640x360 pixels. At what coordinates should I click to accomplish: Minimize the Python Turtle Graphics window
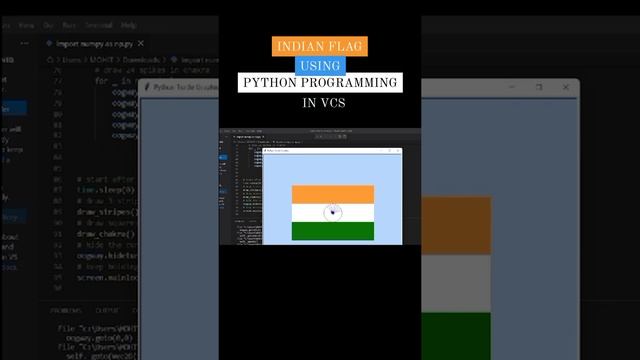[512, 87]
